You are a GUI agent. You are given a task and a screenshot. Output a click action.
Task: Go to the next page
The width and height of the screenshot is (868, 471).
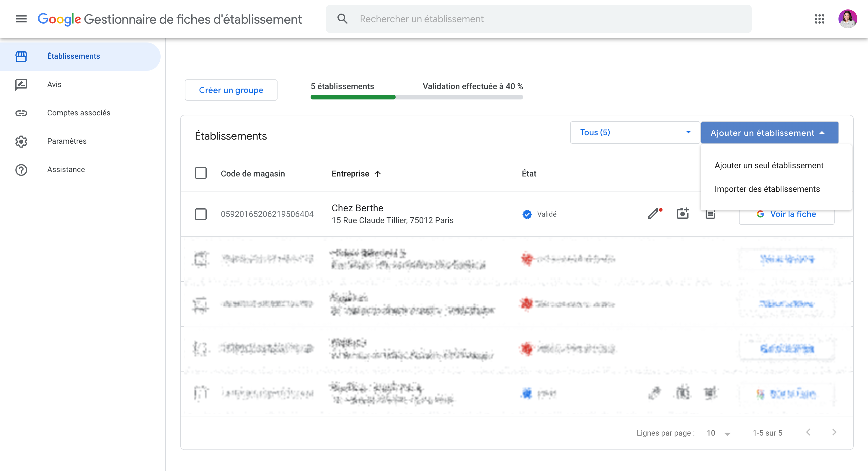[834, 432]
